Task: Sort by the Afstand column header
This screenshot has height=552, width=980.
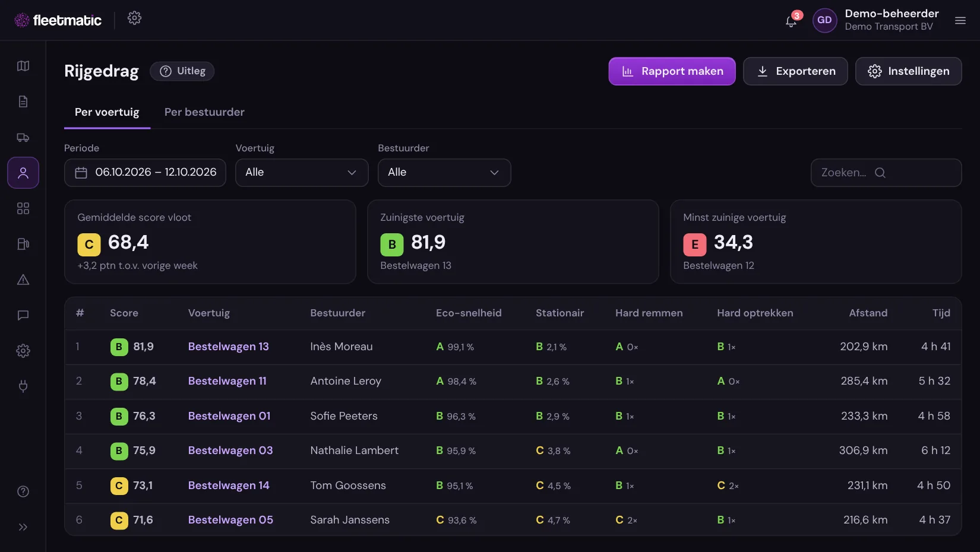Action: point(868,313)
